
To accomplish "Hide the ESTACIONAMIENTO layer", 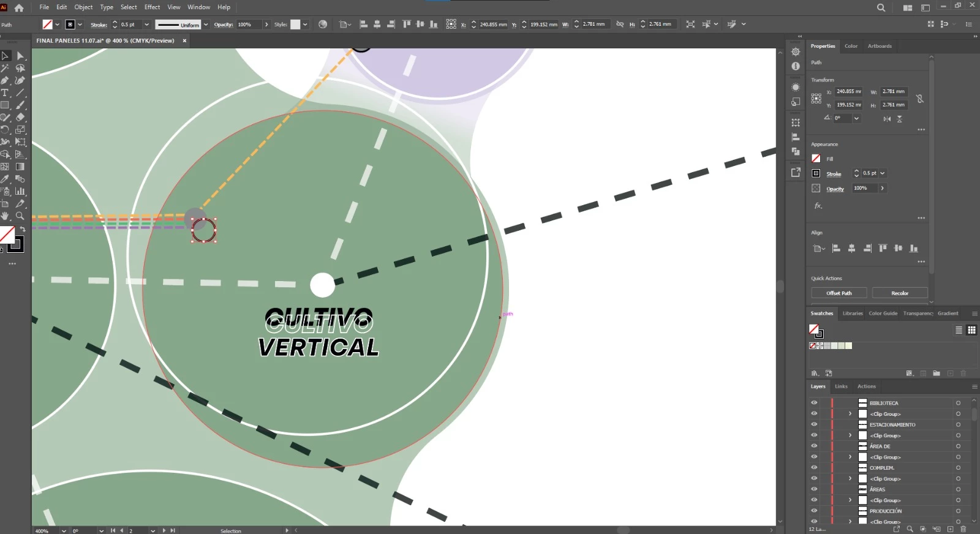I will point(814,424).
